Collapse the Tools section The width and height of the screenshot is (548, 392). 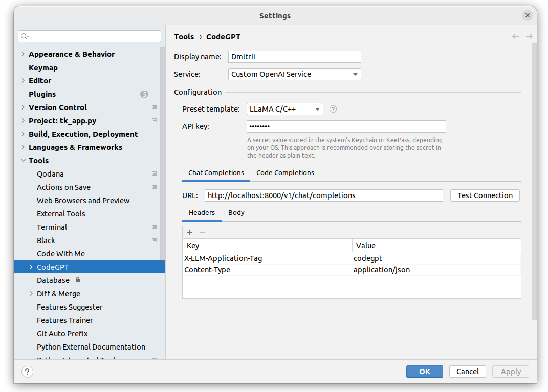(x=23, y=161)
